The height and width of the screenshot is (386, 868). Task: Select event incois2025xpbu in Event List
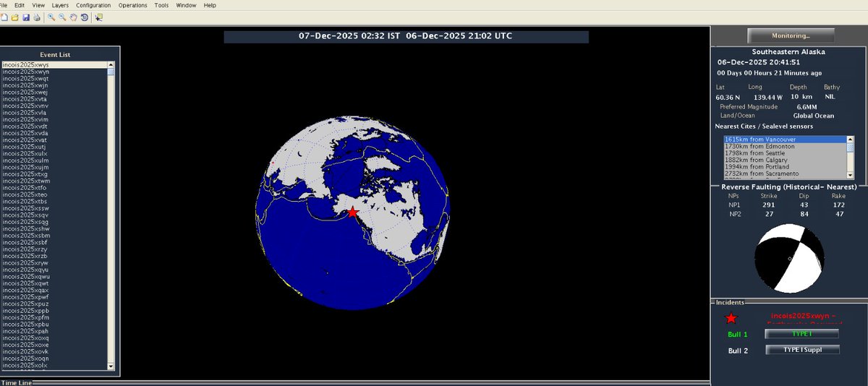[x=54, y=325]
